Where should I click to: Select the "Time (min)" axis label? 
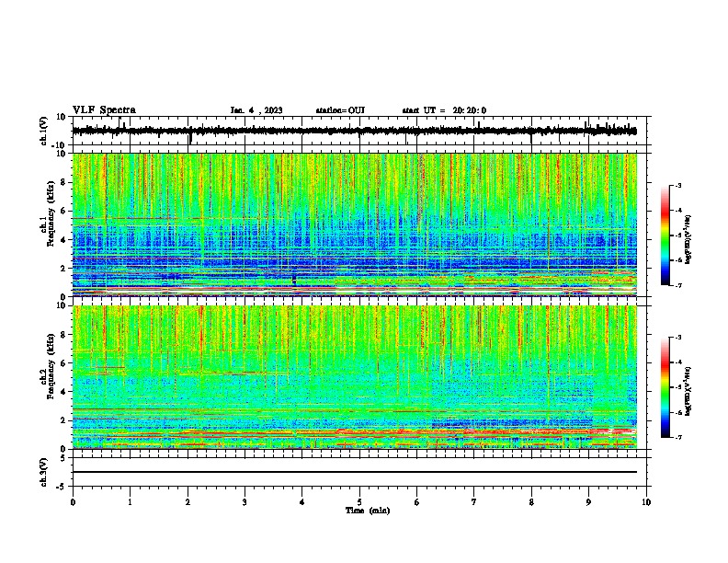tap(368, 511)
